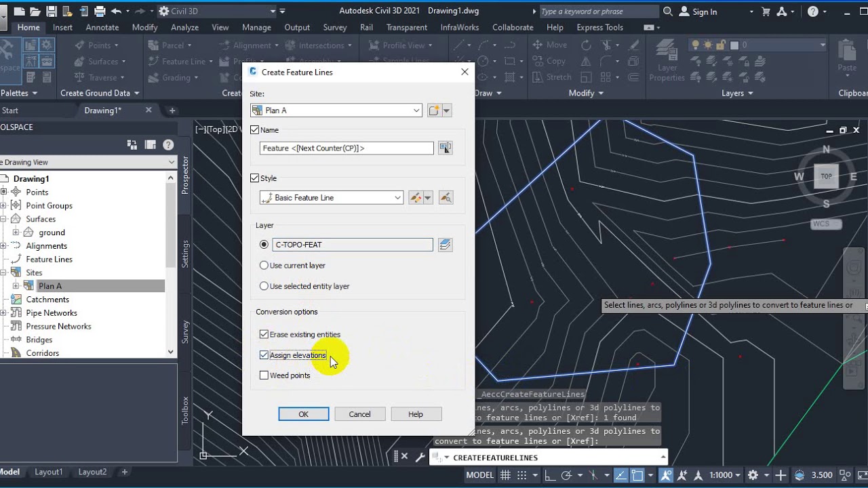Click the Prospector vertical tab
Screen dimensions: 868x488
point(185,176)
